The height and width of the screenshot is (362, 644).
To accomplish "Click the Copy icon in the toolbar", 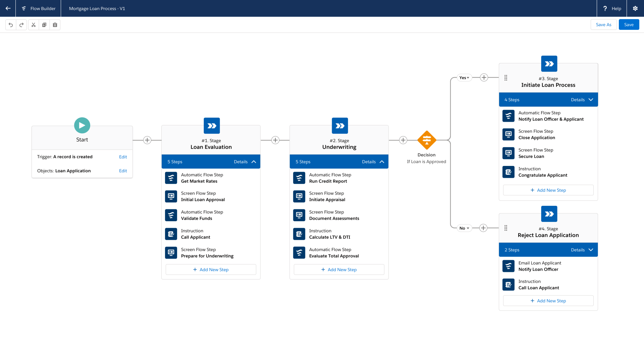I will (44, 25).
